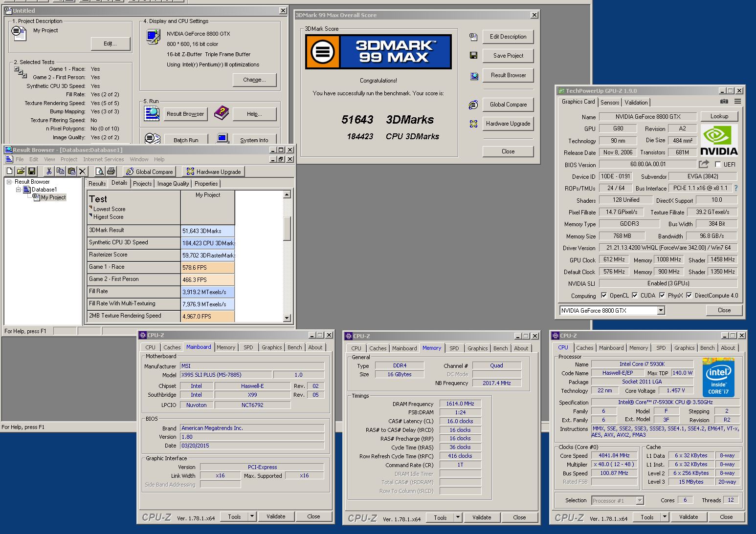
Task: Switch to SPD tab in CPU-Z Memory window
Action: [x=454, y=348]
